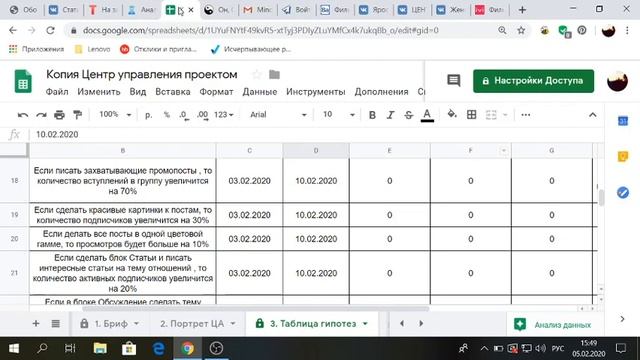Click Настройки Доступа button
Image resolution: width=640 pixels, height=360 pixels.
(533, 81)
